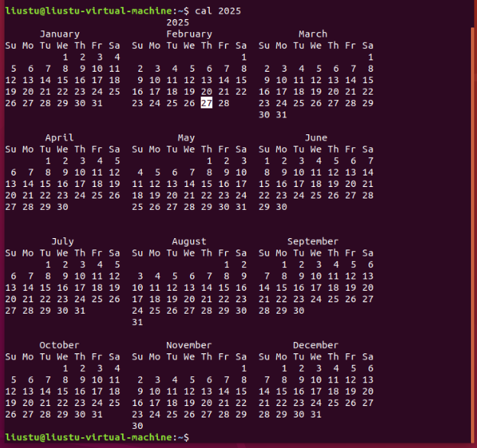The height and width of the screenshot is (448, 477).
Task: Select date 1 in the January calendar
Action: pos(66,57)
